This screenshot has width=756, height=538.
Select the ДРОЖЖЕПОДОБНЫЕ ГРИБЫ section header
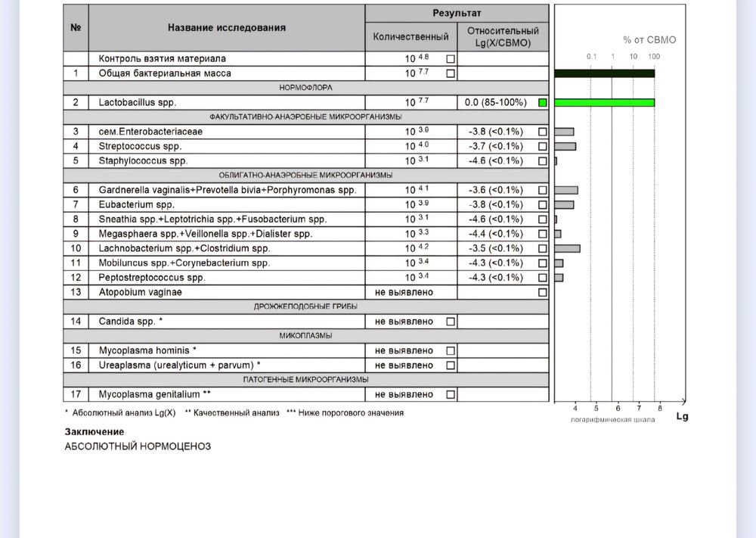(306, 306)
